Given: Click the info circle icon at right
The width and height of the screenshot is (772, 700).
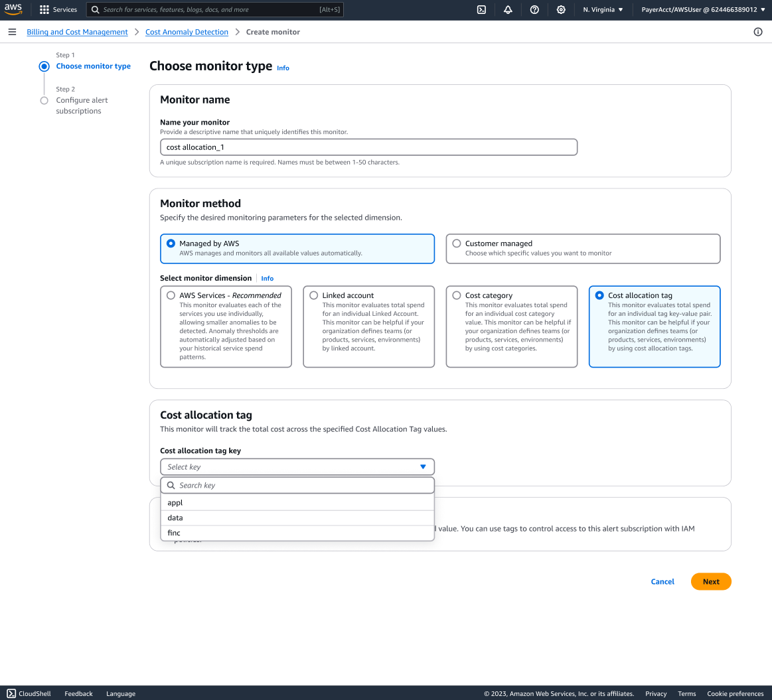Looking at the screenshot, I should point(758,32).
